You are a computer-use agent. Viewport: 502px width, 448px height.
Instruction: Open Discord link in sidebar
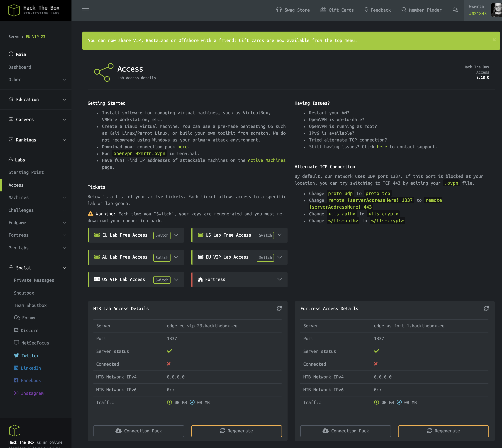point(29,330)
